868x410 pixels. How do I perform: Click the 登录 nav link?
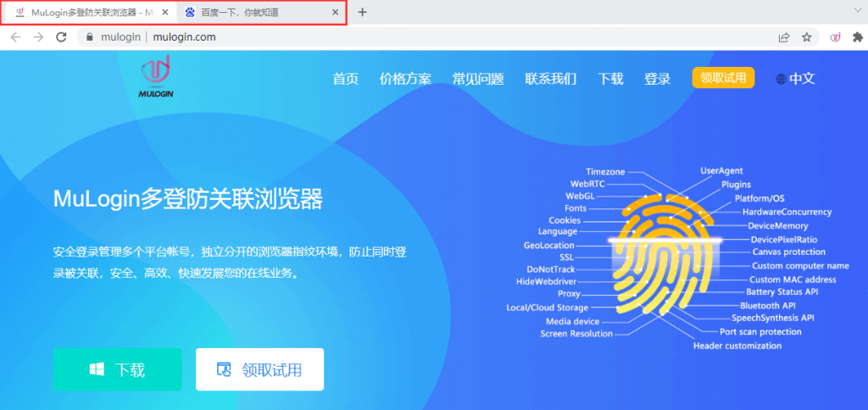point(657,79)
